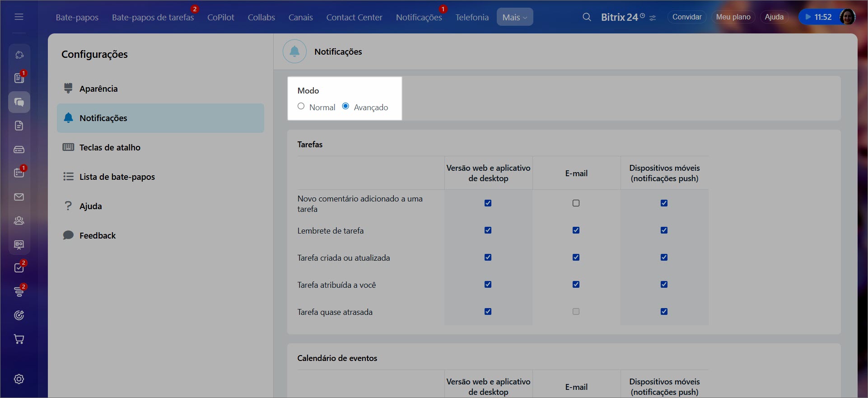The image size is (868, 398).
Task: Enable E-mail for Novo comentário notification
Action: pos(576,203)
